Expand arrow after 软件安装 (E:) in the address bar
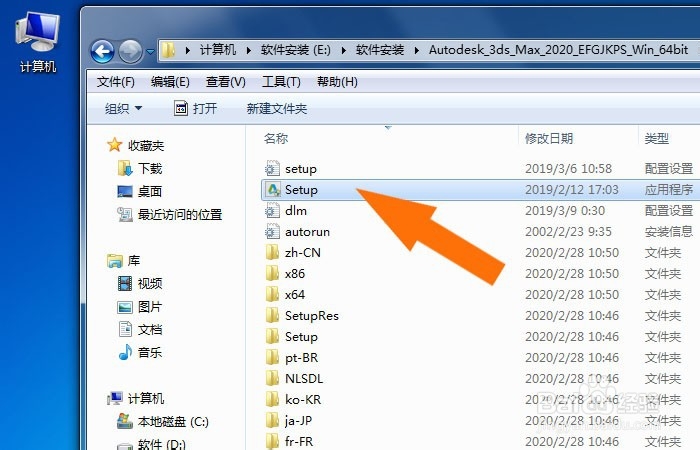Viewport: 700px width, 450px height. pyautogui.click(x=344, y=50)
